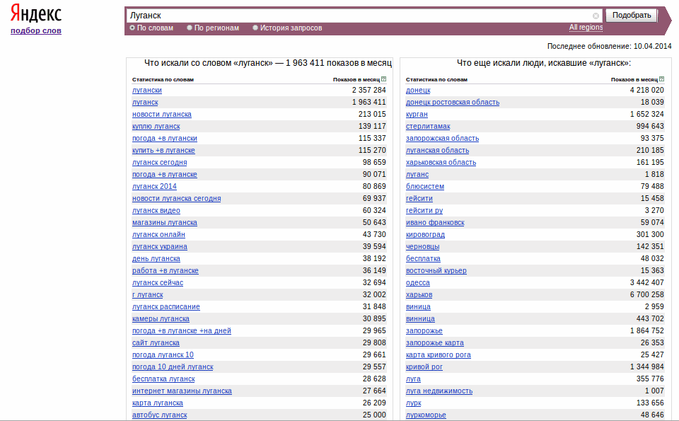Click the help icon beside right Показов в месяц
The image size is (679, 421).
click(x=662, y=79)
